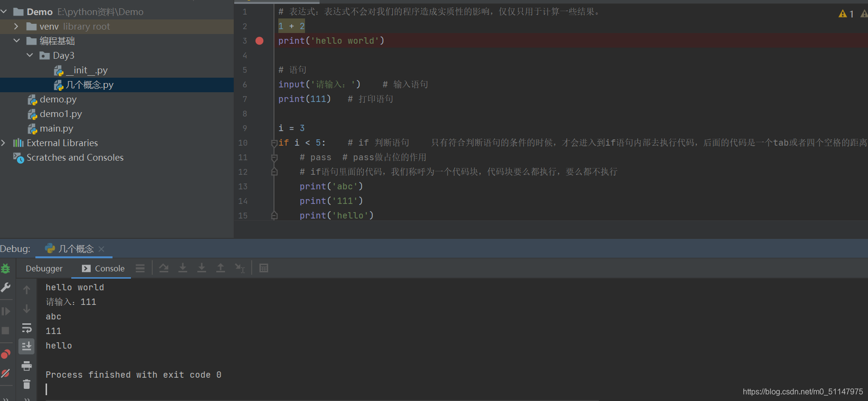Click line number 6 in gutter
This screenshot has width=868, height=401.
point(245,84)
